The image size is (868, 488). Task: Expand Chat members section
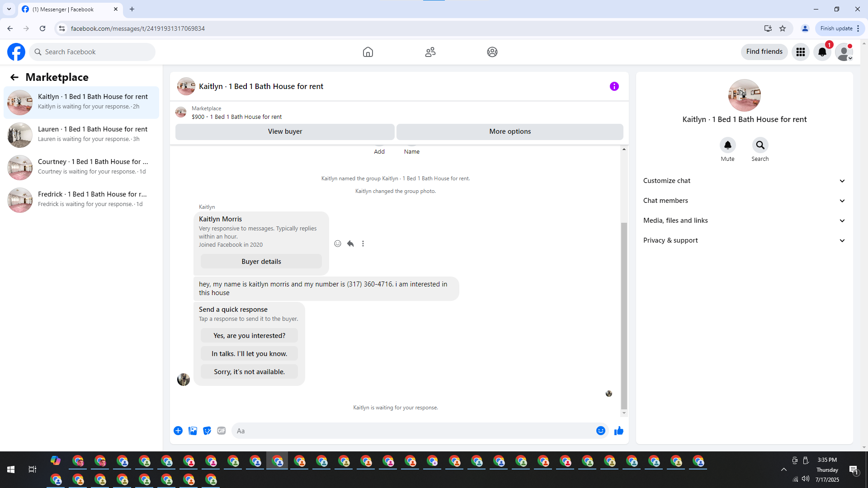[x=744, y=201]
